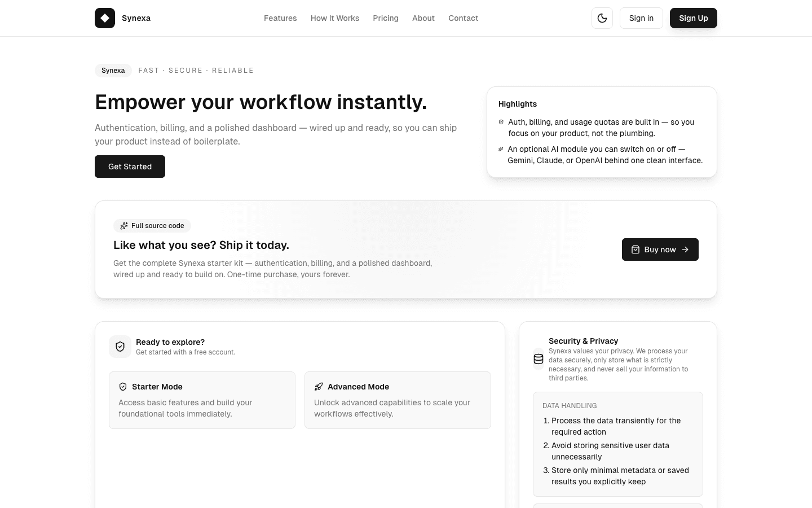Open the Features nav item
Screen dimensions: 812x508
point(280,18)
